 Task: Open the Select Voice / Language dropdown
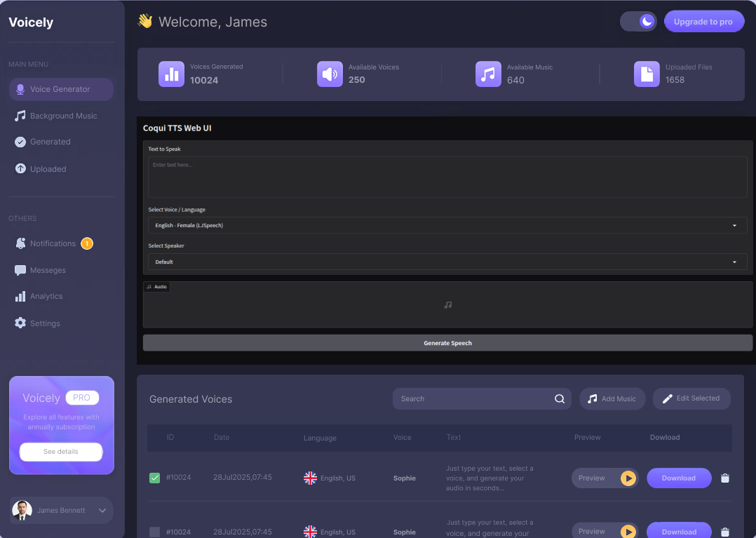(x=447, y=225)
